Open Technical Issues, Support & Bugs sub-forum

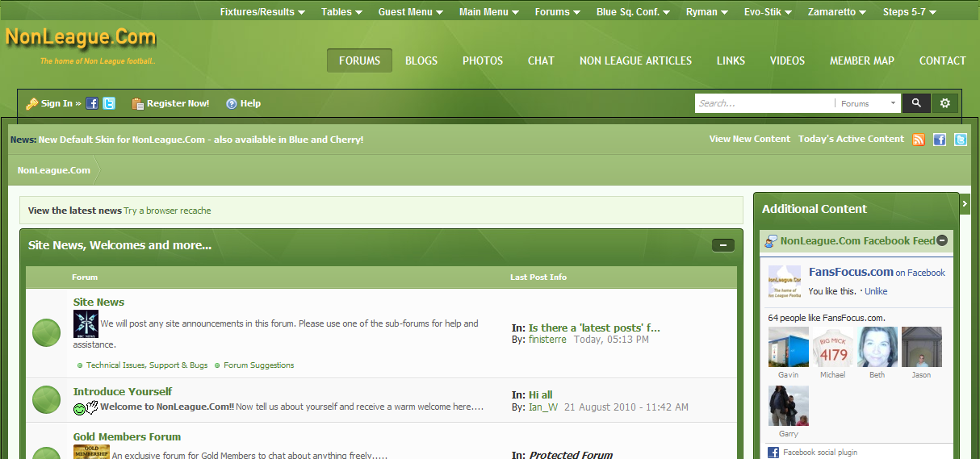pos(147,365)
